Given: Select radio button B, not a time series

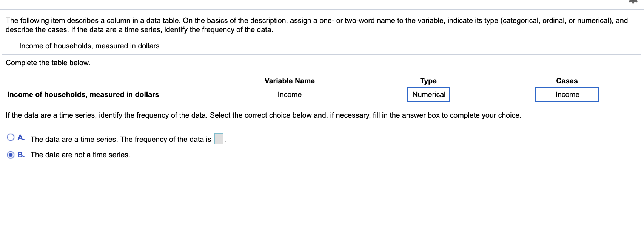Looking at the screenshot, I should coord(10,155).
